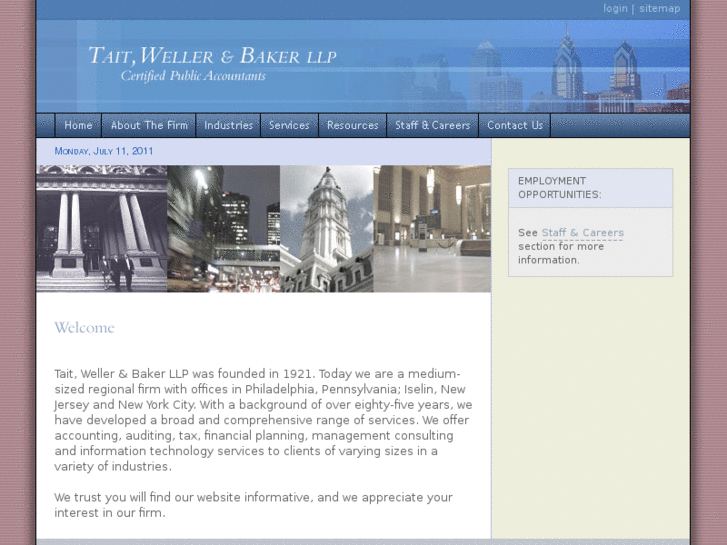This screenshot has height=545, width=727.
Task: Click the columned building photo
Action: tap(102, 229)
